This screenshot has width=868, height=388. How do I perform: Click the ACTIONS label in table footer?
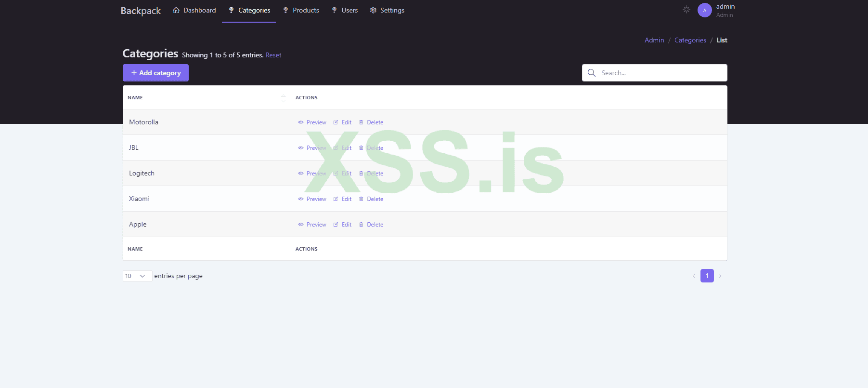(x=307, y=249)
